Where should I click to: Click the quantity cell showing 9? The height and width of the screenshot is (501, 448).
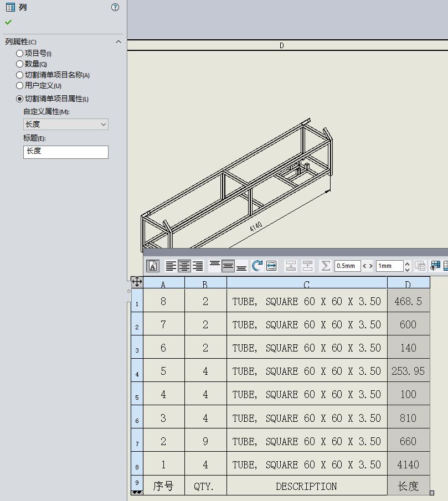205,441
